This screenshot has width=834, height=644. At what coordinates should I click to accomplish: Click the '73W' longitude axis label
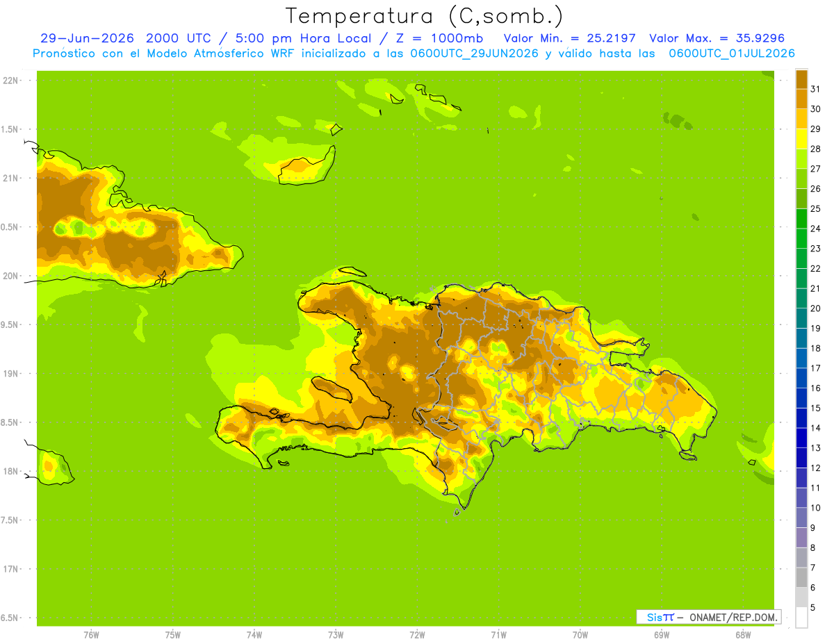pos(335,634)
